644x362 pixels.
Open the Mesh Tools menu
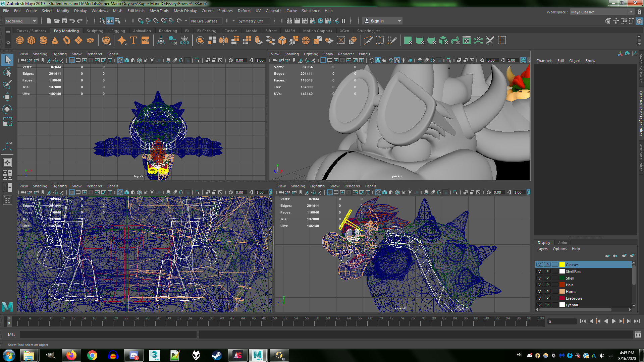[x=159, y=11]
